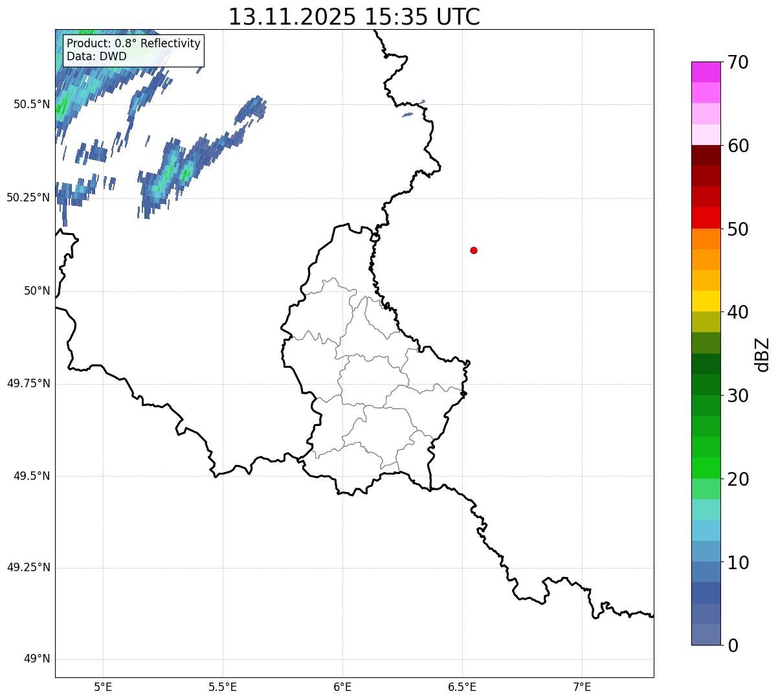Click the plot title 13.11.2025 15:35 UTC
Image resolution: width=778 pixels, height=700 pixels.
(x=354, y=17)
